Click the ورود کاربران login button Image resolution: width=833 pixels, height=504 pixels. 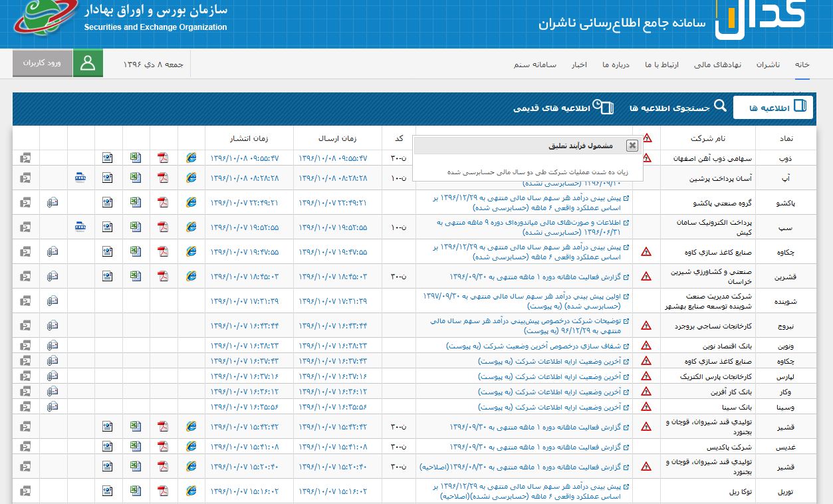click(43, 63)
